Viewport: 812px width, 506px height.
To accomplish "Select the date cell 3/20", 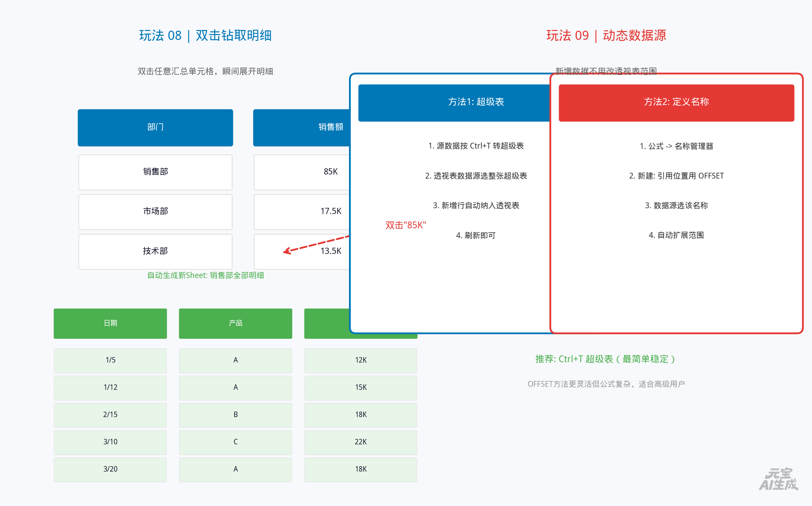I will (110, 470).
